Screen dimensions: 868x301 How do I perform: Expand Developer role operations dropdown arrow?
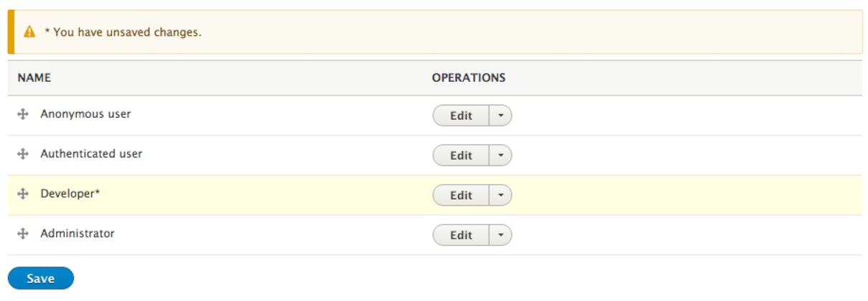pos(500,195)
